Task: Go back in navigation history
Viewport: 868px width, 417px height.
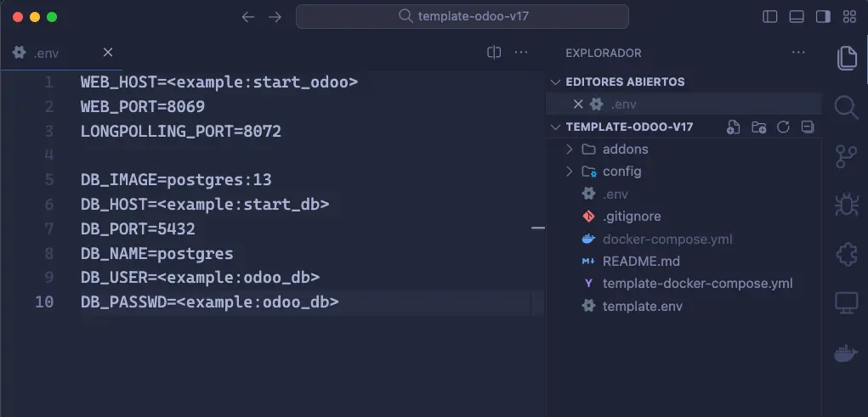Action: pyautogui.click(x=248, y=17)
